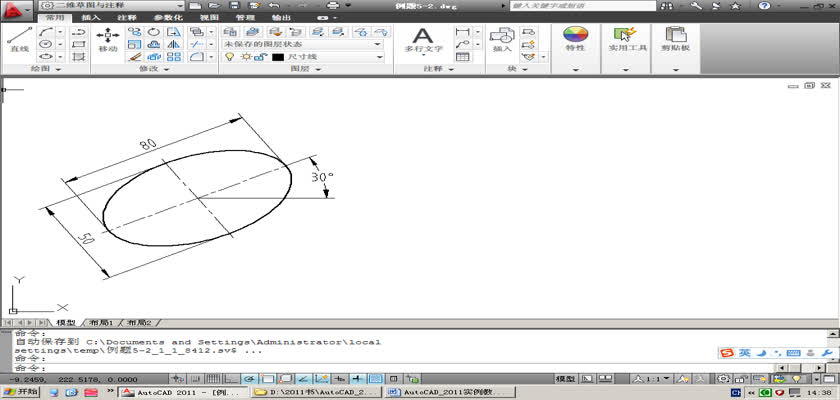Image resolution: width=840 pixels, height=400 pixels.
Task: Activate the Move (移动) tool
Action: 108,40
